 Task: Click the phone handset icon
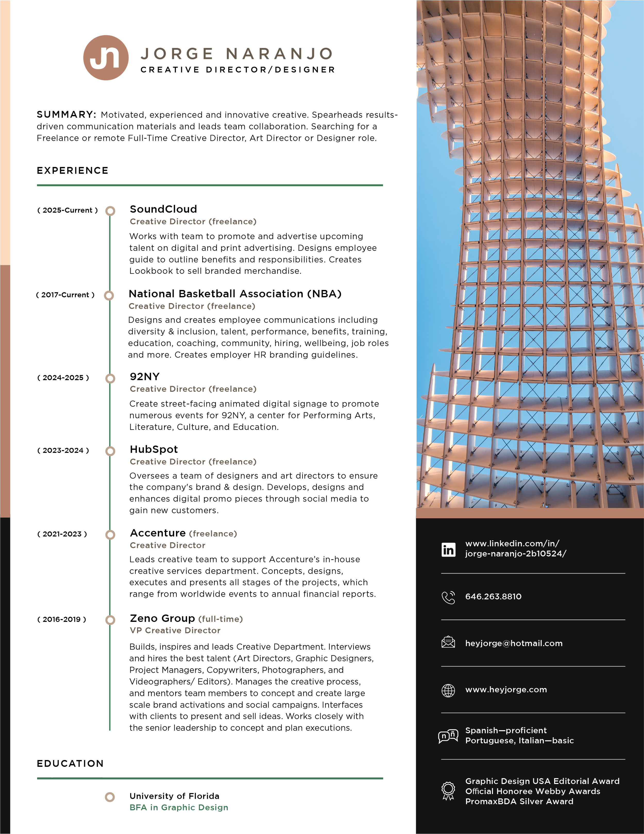pyautogui.click(x=448, y=597)
